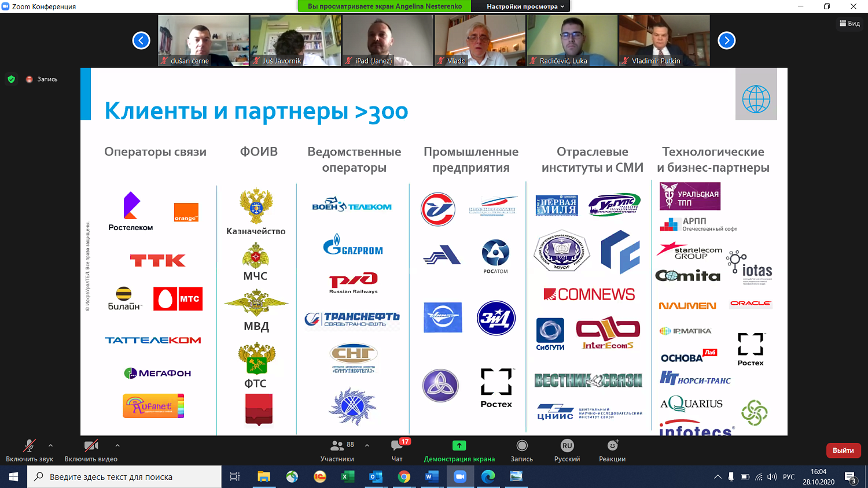Click the Операторы связи column heading
The image size is (868, 488).
[x=155, y=151]
